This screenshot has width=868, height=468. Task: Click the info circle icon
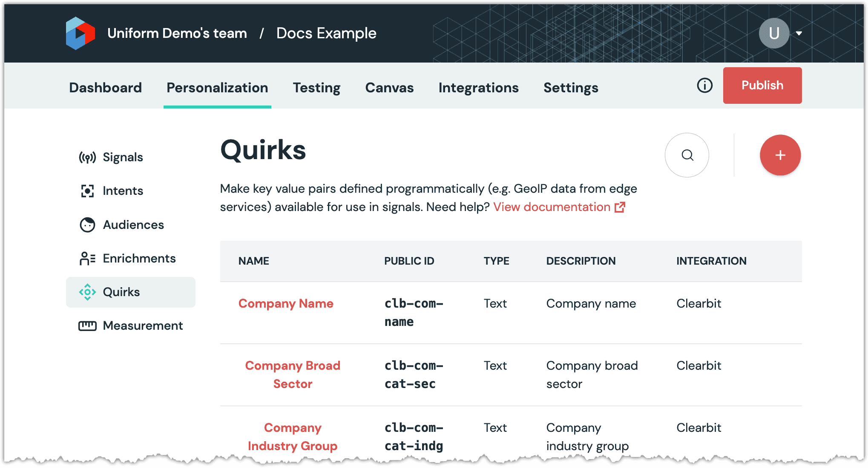click(704, 86)
